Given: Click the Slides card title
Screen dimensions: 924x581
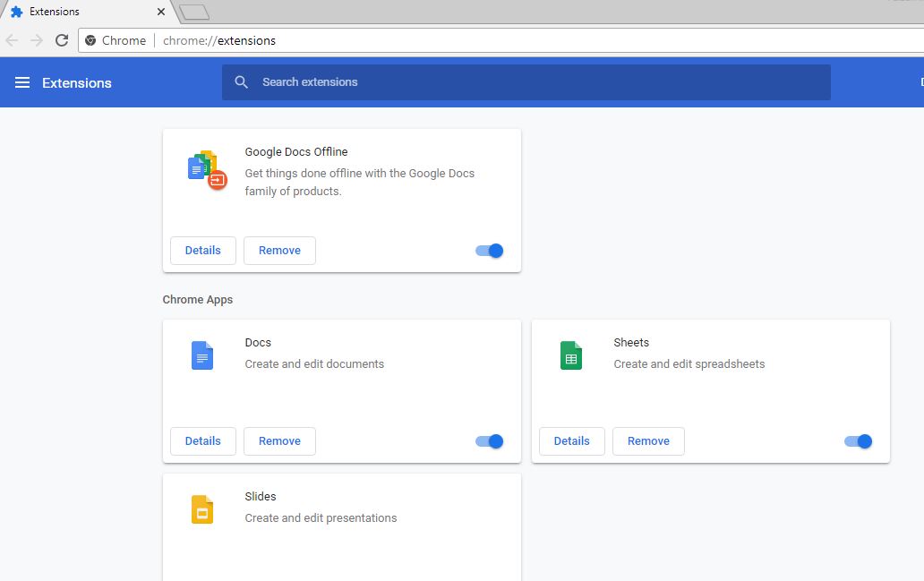Looking at the screenshot, I should click(x=261, y=496).
